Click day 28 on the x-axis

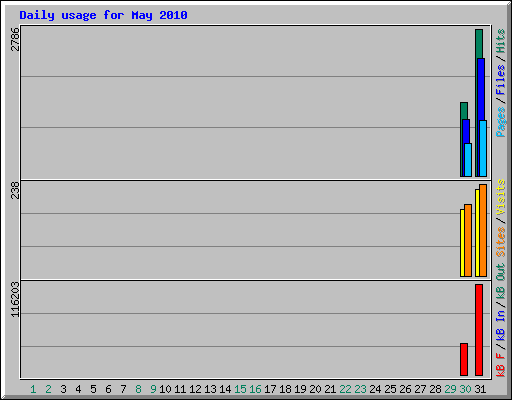point(435,389)
